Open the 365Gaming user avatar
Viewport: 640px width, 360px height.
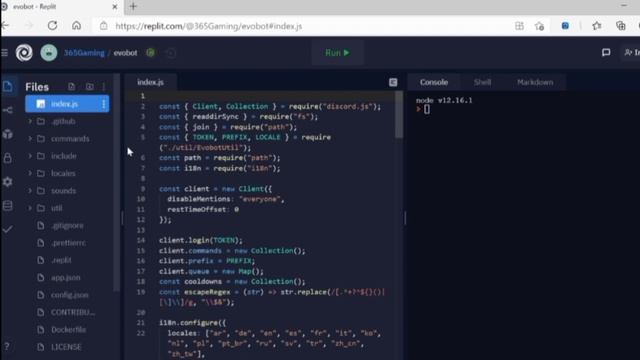coord(49,53)
